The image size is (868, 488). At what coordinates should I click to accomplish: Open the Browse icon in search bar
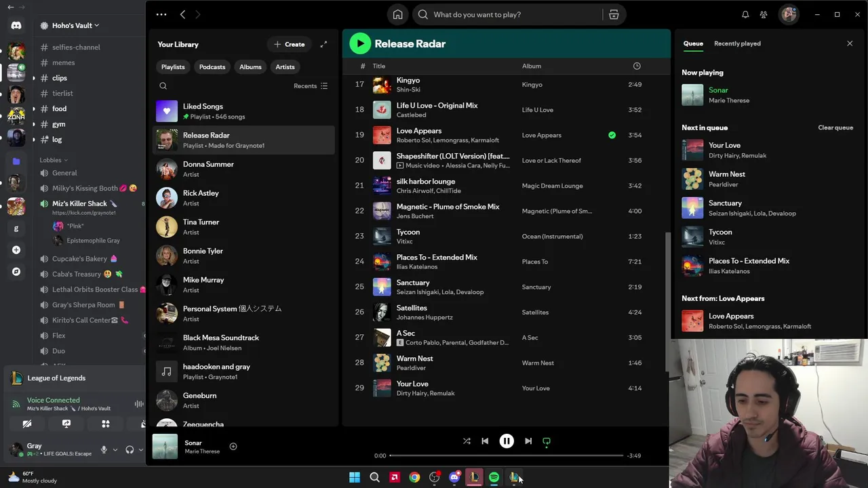(614, 14)
